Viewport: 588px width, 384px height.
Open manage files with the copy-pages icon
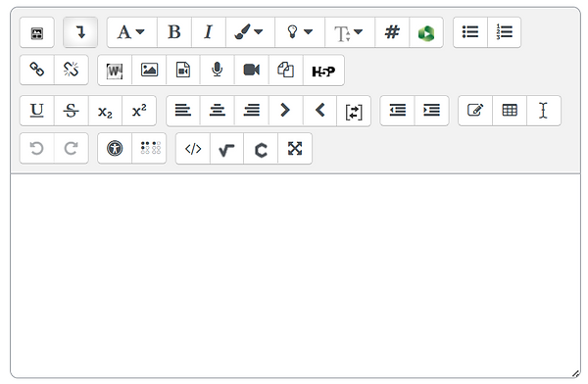286,71
